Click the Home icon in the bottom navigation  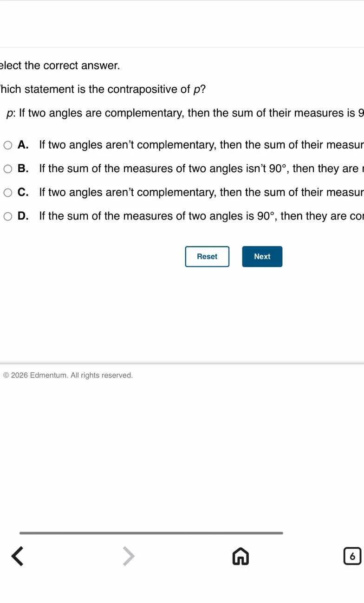(240, 556)
